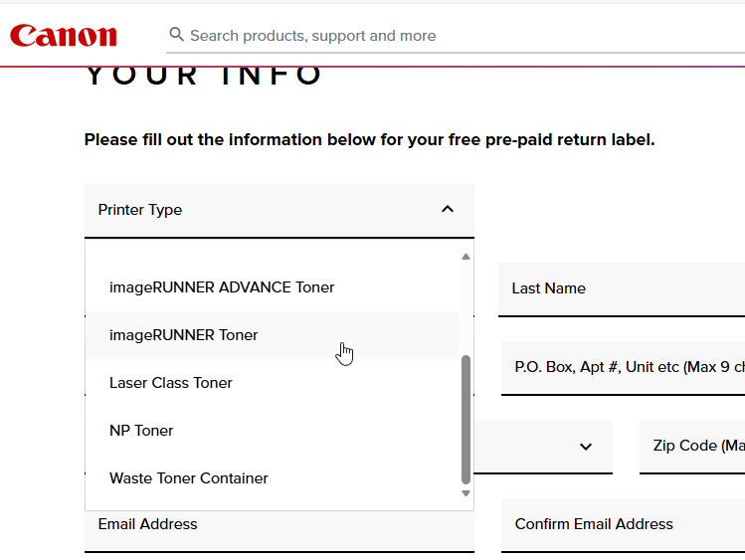Choose imageRUNNER ADVANCE Toner option
745x560 pixels.
pyautogui.click(x=222, y=287)
